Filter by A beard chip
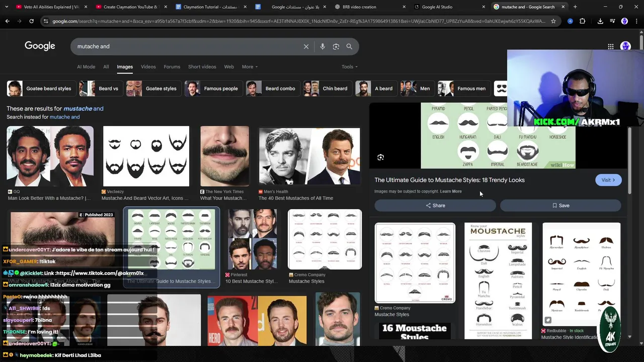This screenshot has height=362, width=644. click(x=376, y=88)
